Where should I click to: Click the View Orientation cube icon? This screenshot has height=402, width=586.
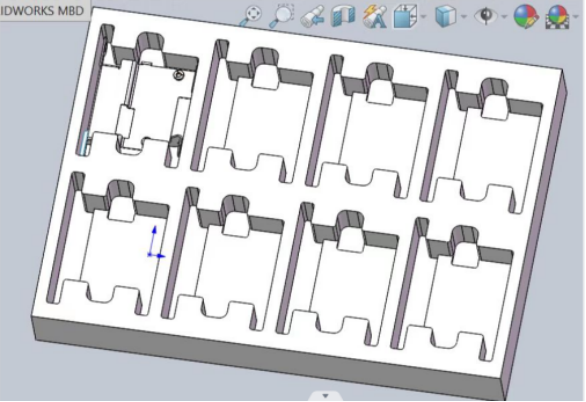[x=405, y=16]
